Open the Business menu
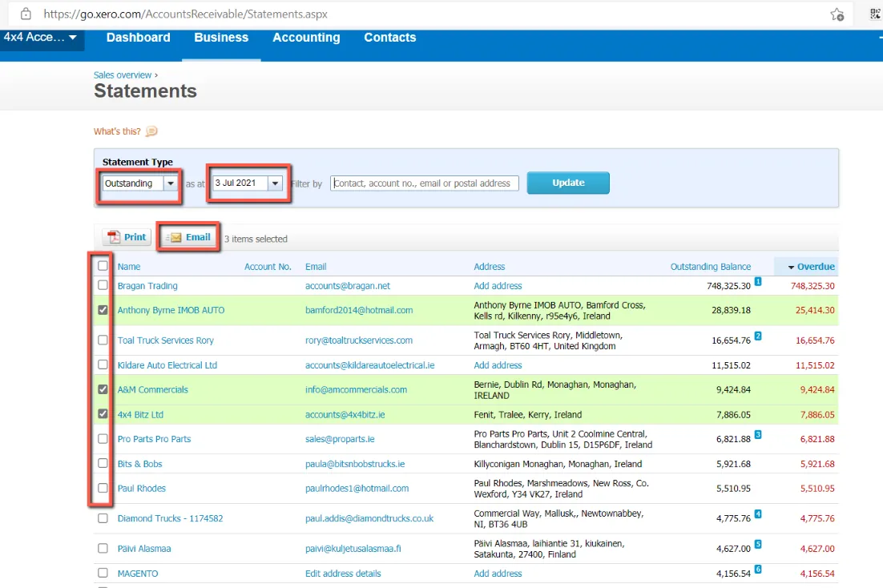This screenshot has height=588, width=883. (x=221, y=38)
